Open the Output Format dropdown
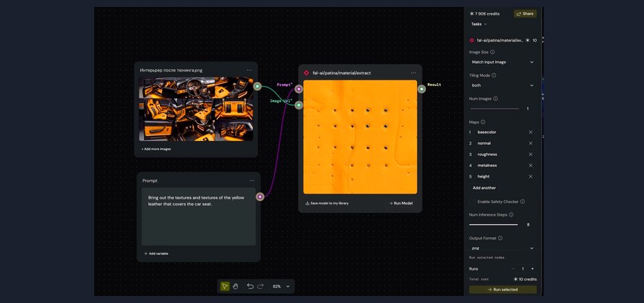The width and height of the screenshot is (644, 303). [502, 248]
